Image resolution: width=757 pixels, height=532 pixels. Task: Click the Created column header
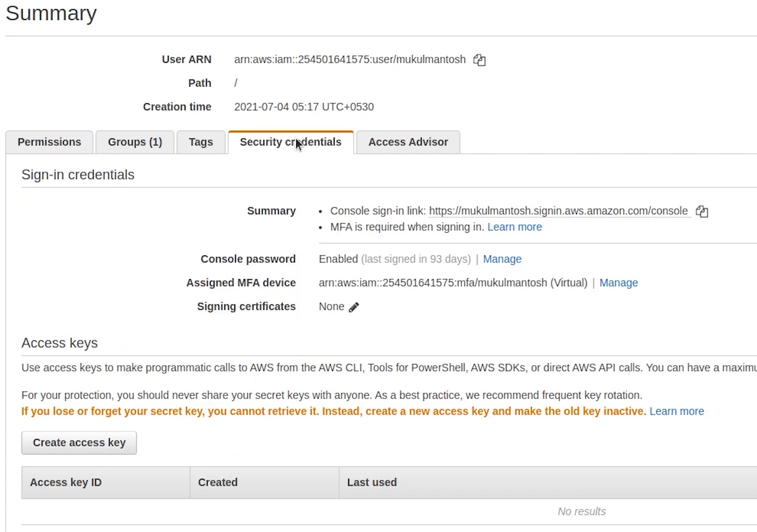click(x=218, y=483)
